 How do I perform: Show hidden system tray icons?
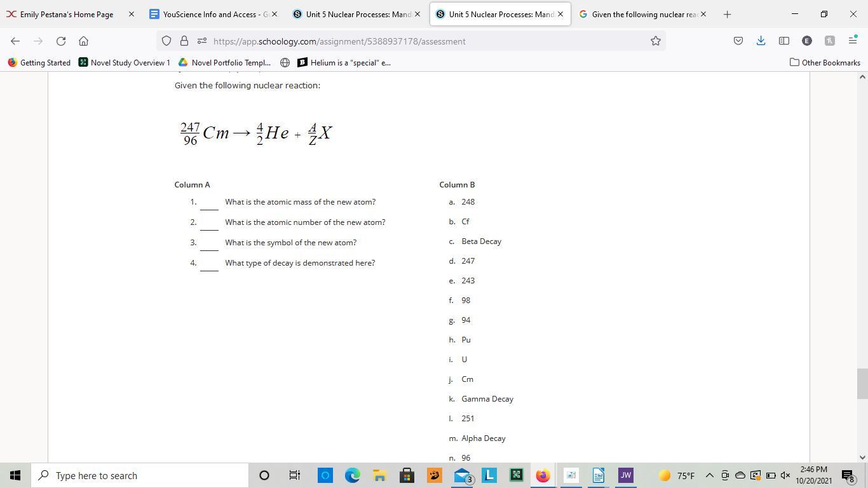pyautogui.click(x=709, y=475)
